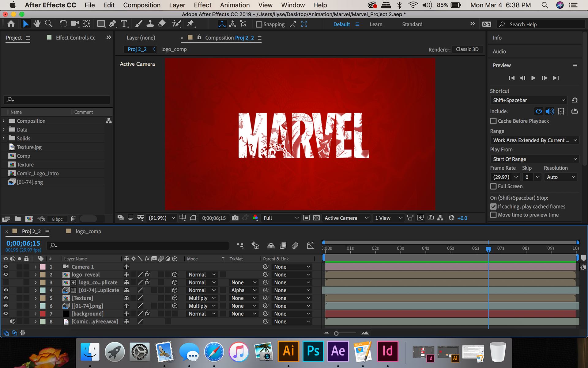Expand the [Texture] layer properties
The image size is (588, 368).
point(36,298)
